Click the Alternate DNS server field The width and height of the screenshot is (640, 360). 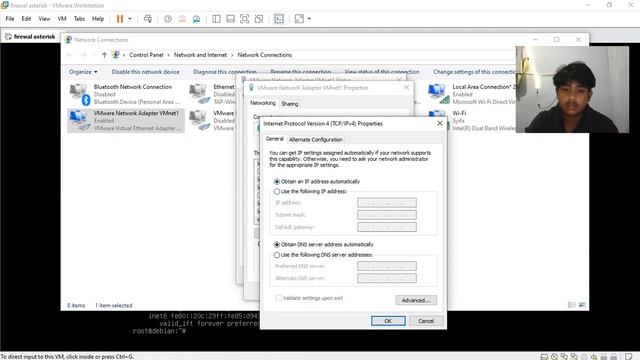pyautogui.click(x=387, y=278)
